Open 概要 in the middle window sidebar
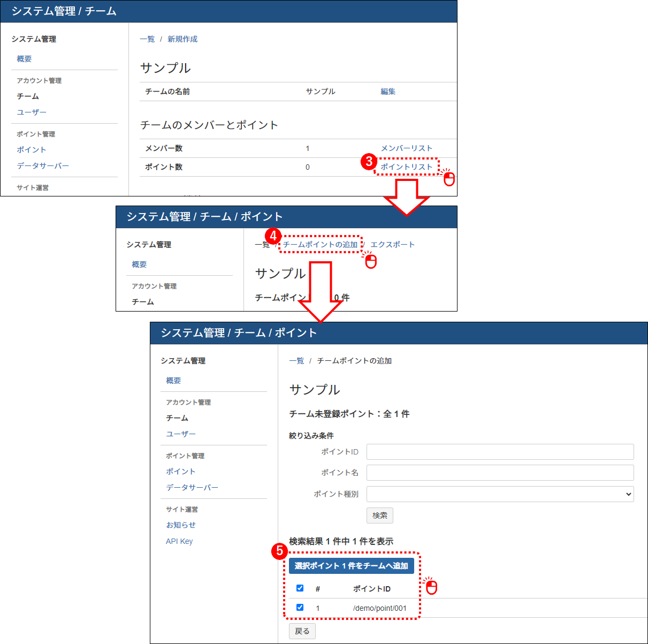648x644 pixels. (139, 264)
